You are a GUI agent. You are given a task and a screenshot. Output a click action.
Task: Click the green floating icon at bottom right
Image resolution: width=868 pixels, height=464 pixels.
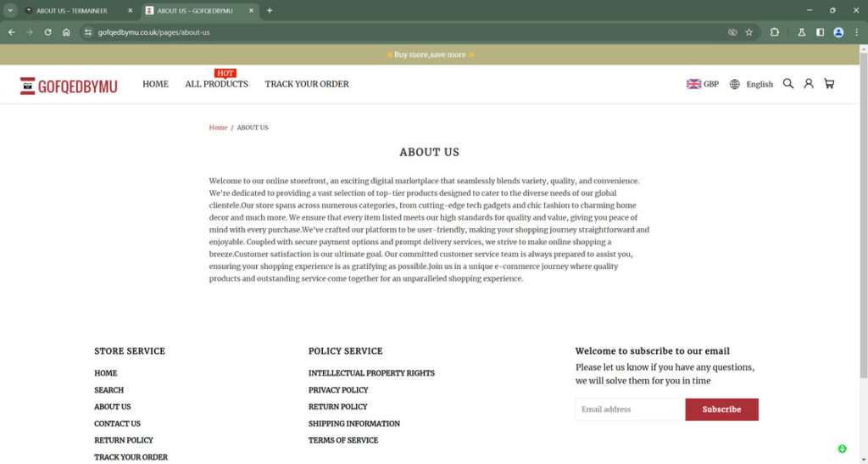pyautogui.click(x=842, y=449)
